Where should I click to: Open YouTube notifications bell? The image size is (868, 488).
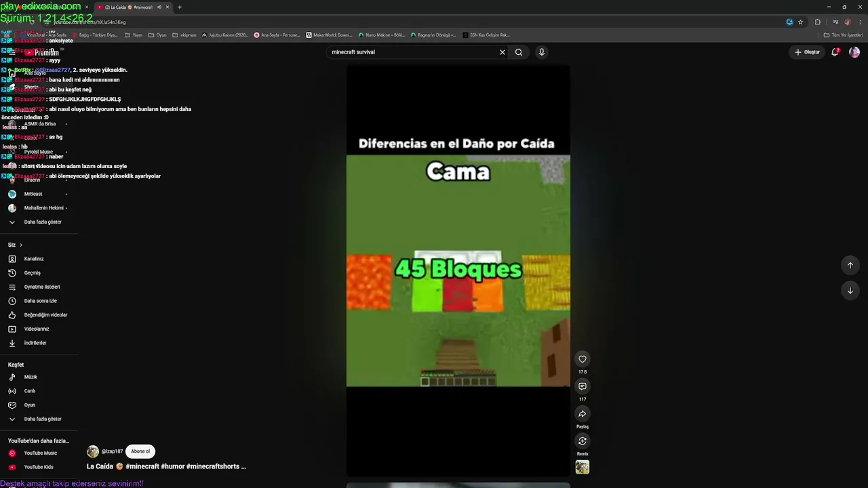(835, 52)
